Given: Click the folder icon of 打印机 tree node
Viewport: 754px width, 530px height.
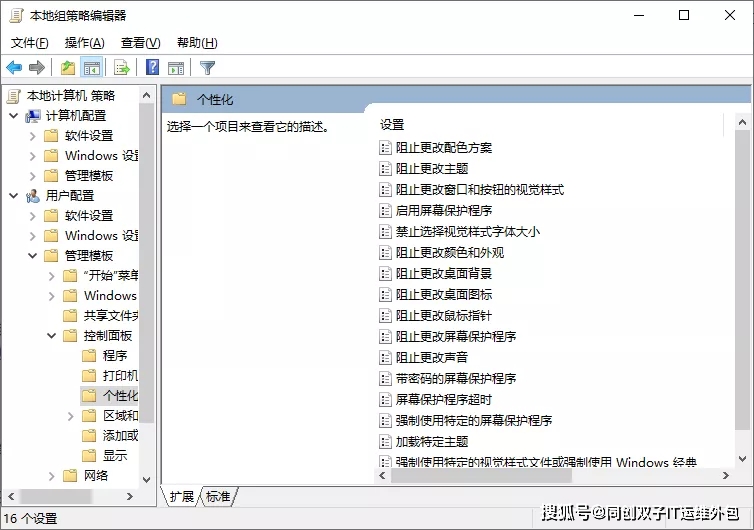Looking at the screenshot, I should tap(89, 376).
